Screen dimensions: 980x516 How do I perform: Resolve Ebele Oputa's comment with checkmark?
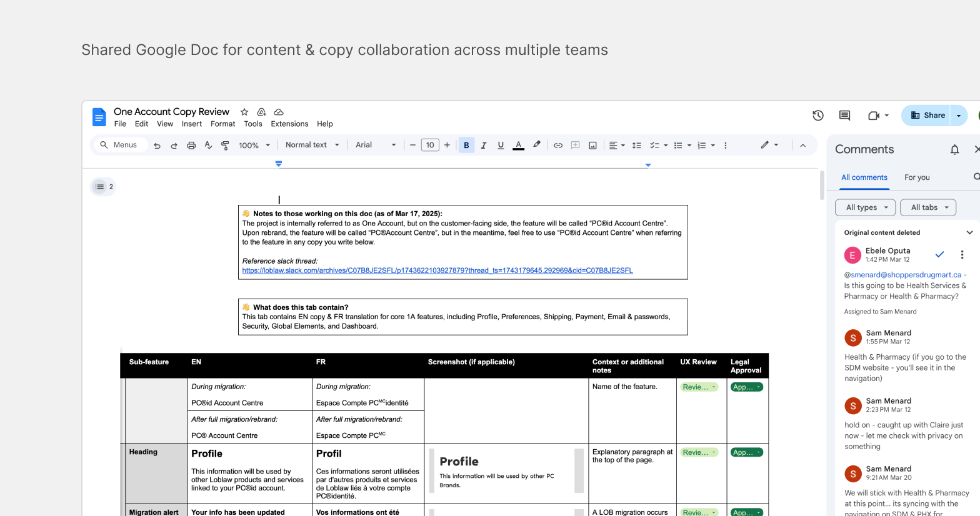pyautogui.click(x=939, y=254)
